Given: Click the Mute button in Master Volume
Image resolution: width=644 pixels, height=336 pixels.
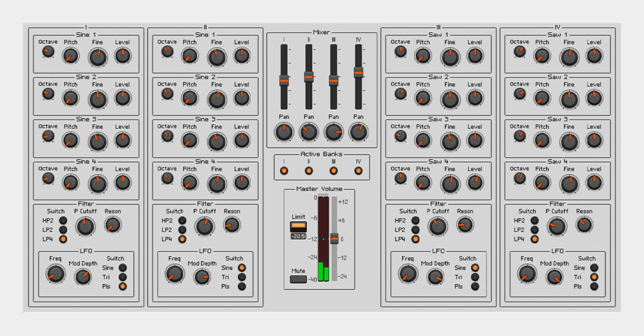Looking at the screenshot, I should pos(297,279).
